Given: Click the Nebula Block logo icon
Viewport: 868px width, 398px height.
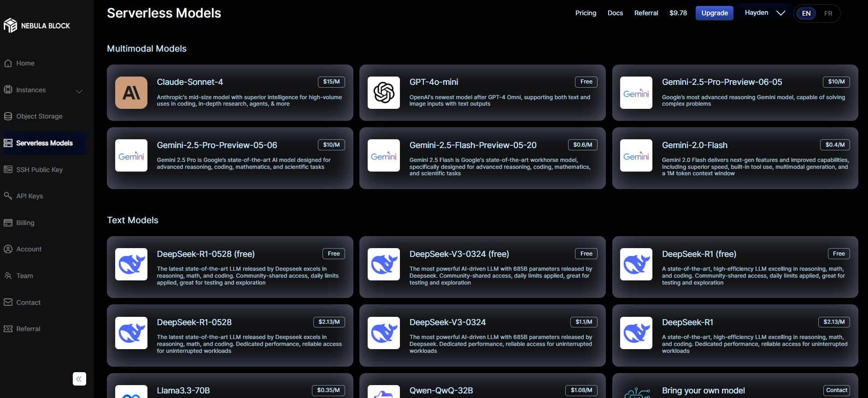Looking at the screenshot, I should 10,25.
